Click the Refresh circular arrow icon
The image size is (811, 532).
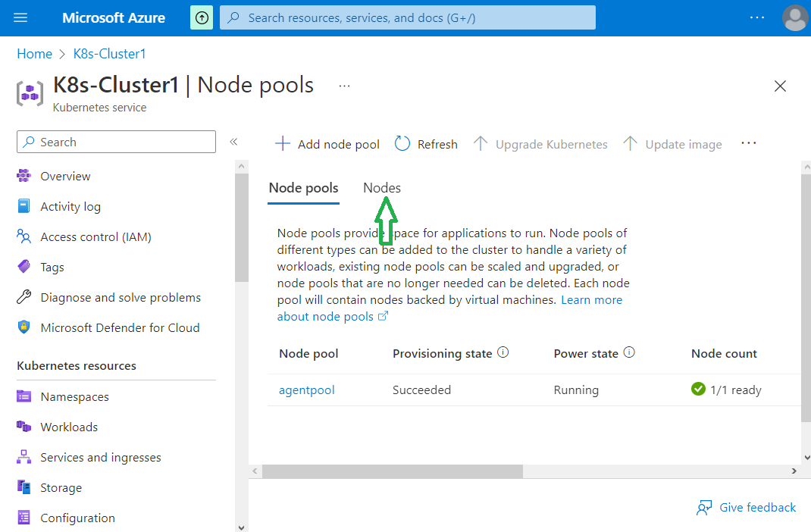(x=402, y=143)
